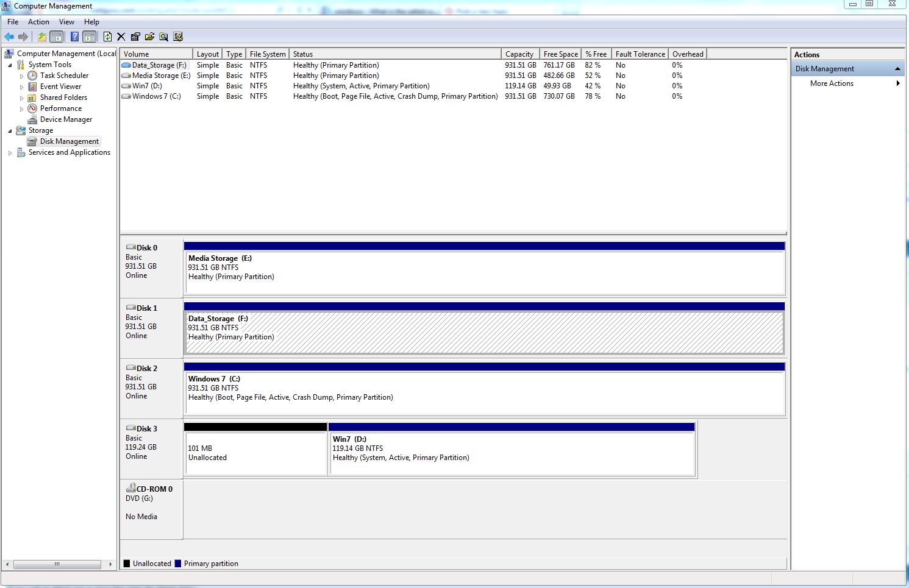Click the Forward arrow in the toolbar

[x=23, y=37]
